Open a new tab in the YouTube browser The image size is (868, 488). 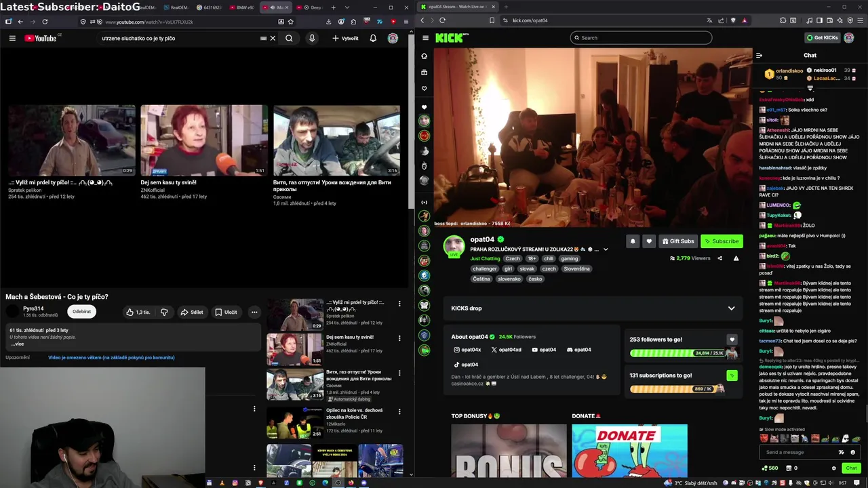click(x=332, y=7)
